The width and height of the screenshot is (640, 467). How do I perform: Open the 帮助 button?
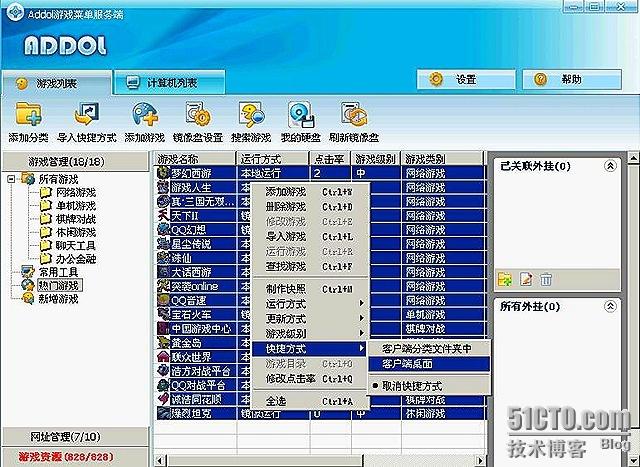point(572,79)
